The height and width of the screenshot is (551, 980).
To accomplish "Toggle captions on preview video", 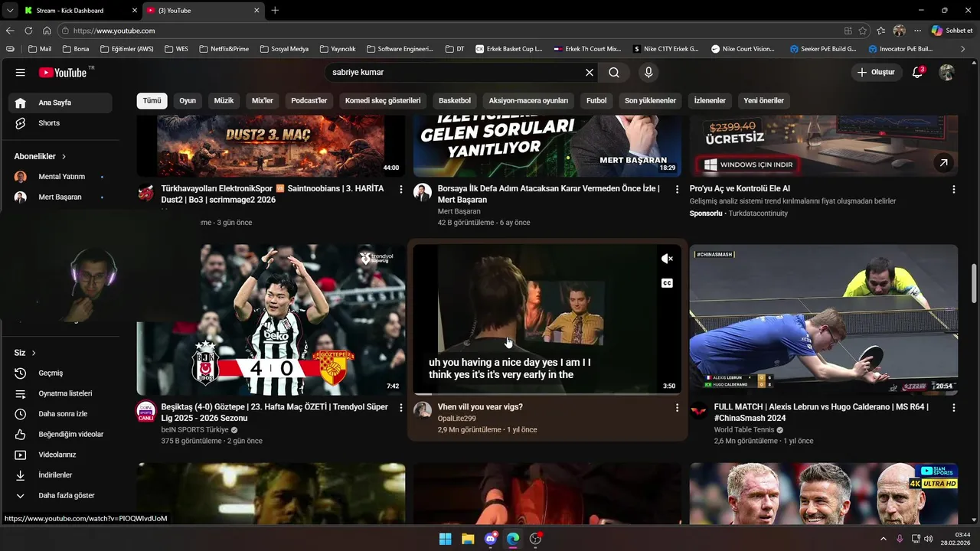I will click(667, 283).
